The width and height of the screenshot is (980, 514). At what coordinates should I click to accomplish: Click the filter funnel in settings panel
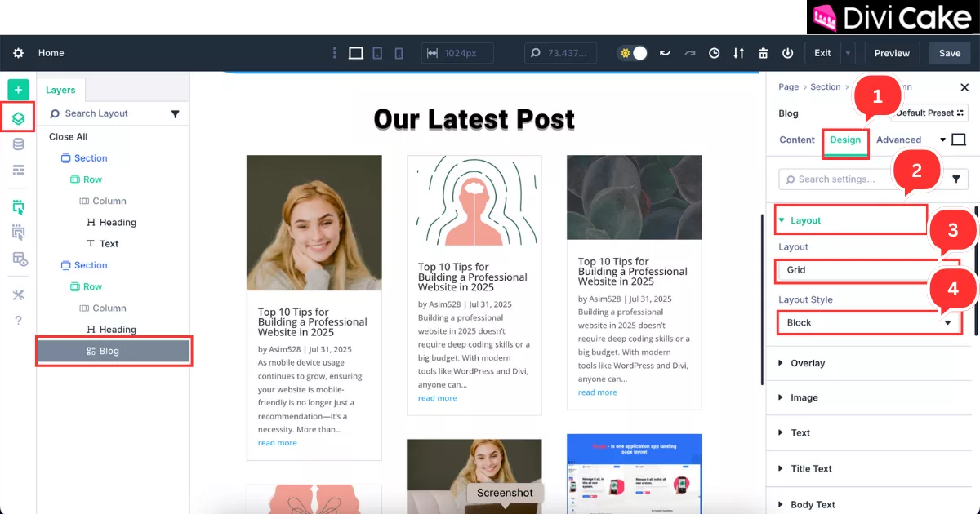click(x=957, y=179)
